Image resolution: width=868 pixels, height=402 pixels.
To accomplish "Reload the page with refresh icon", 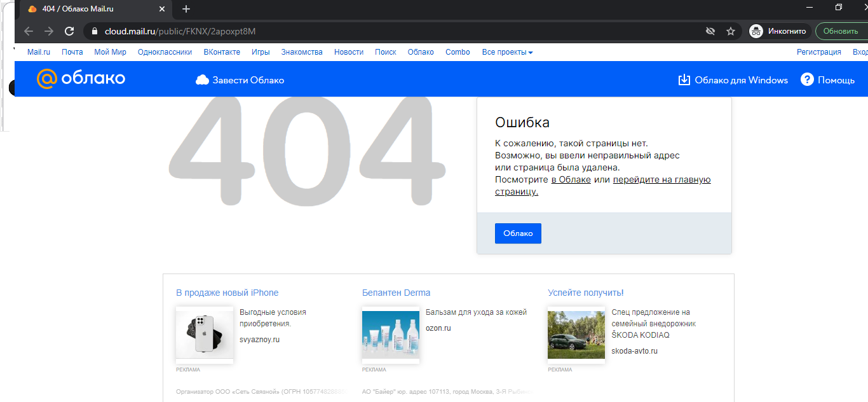I will point(69,31).
